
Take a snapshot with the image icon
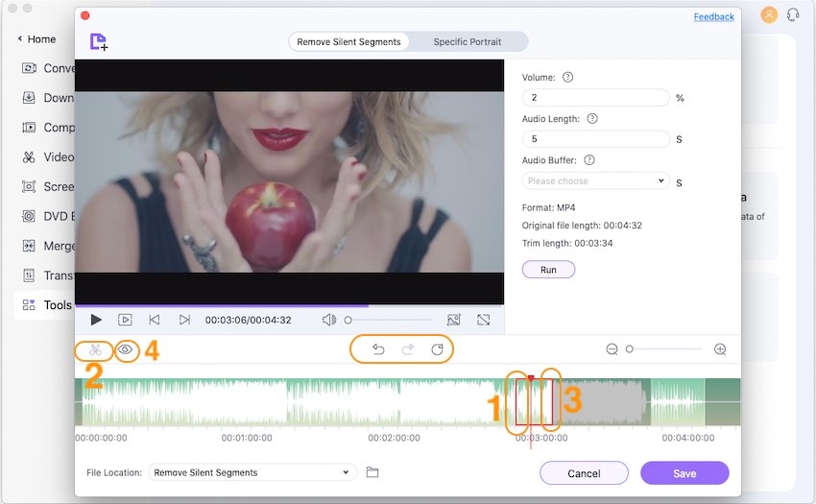(x=454, y=320)
